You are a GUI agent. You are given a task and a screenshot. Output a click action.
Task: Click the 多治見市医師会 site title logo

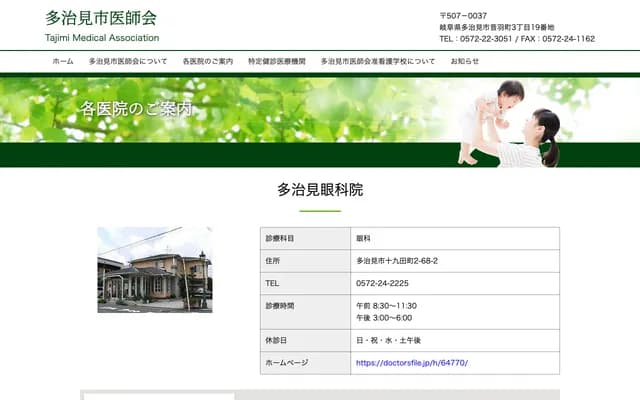coord(101,18)
